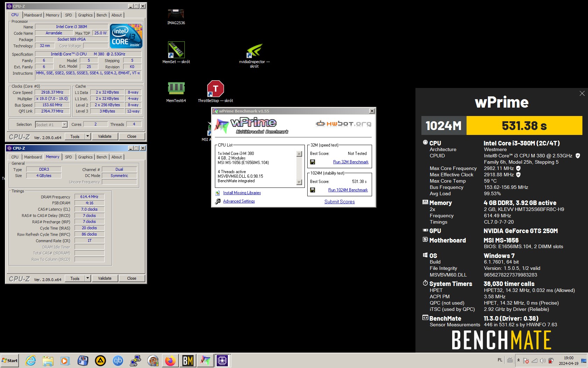588x368 pixels.
Task: Open Graphics tab in lower CPU-Z window
Action: (85, 157)
